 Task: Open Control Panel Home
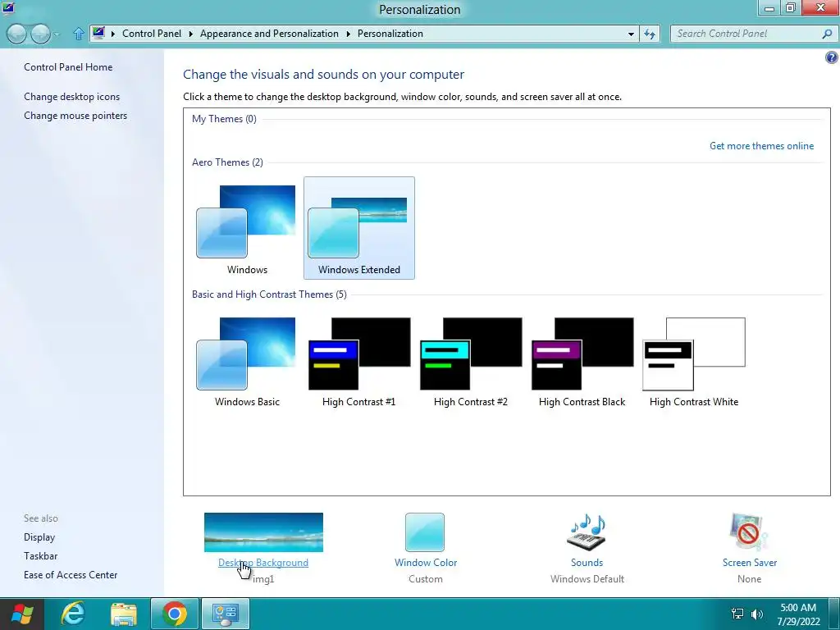[x=68, y=67]
